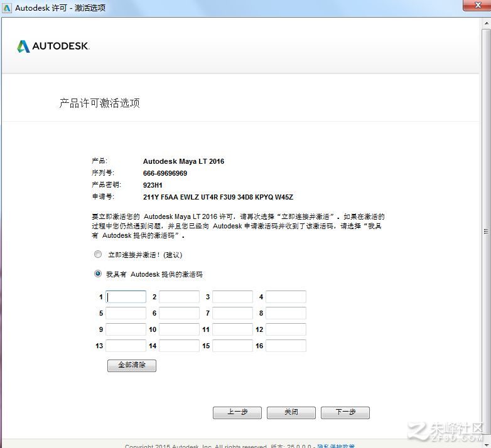491x448 pixels.
Task: Proceed with the '下一步' button
Action: pos(345,413)
